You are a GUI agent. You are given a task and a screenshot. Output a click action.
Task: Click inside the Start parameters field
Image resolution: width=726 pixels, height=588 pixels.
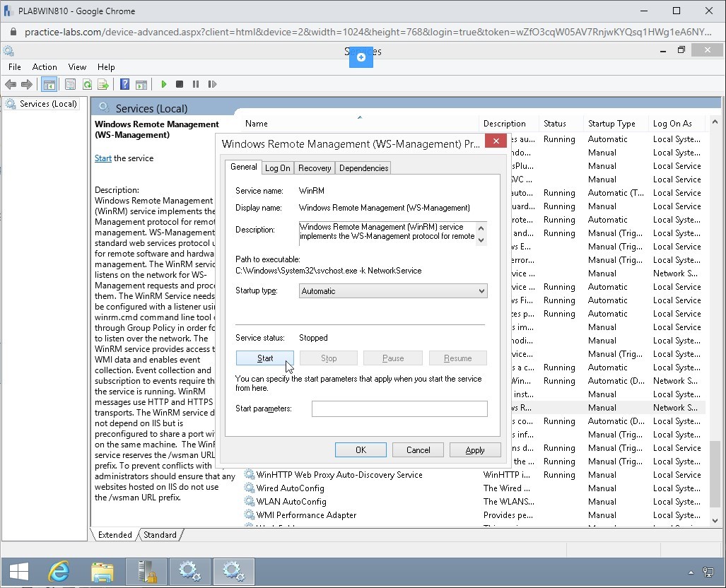[x=399, y=408]
